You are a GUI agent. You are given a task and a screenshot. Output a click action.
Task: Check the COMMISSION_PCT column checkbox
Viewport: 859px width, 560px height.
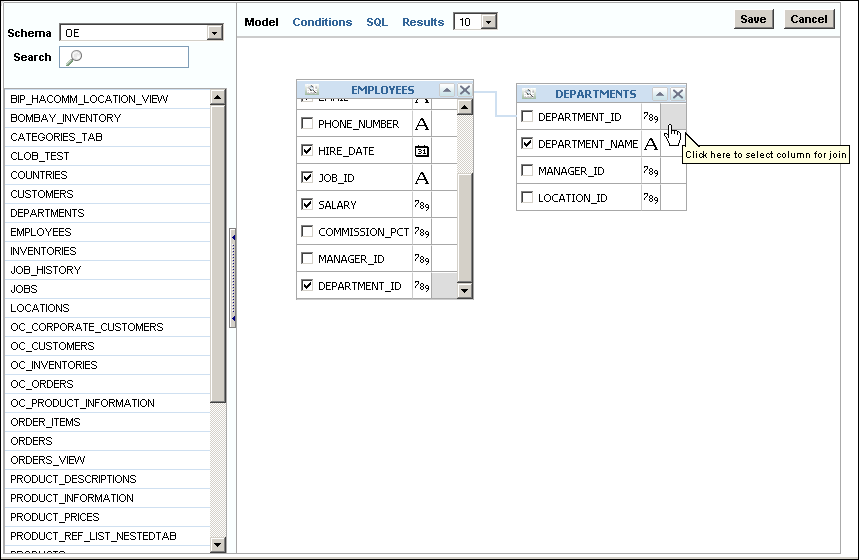coord(307,231)
